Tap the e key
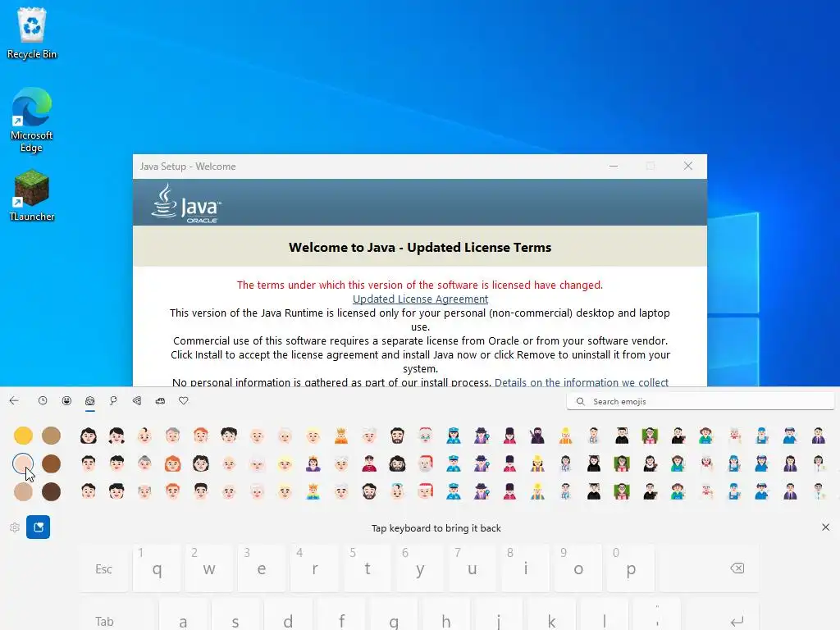Viewport: 840px width, 630px height. [x=262, y=569]
